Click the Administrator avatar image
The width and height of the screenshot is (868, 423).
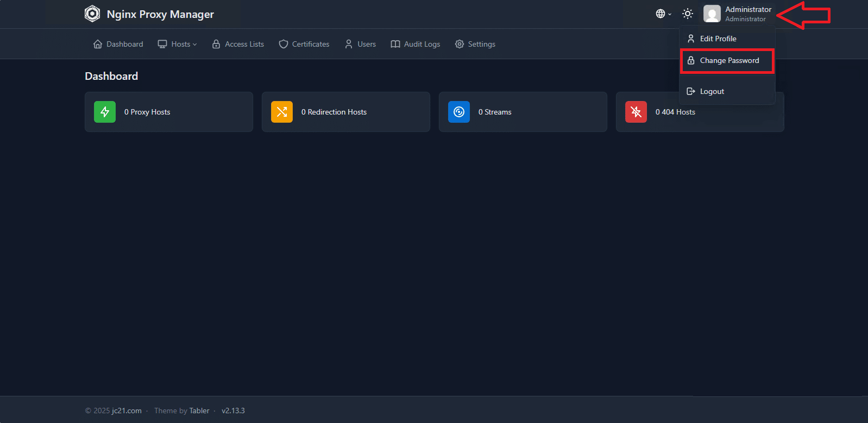(712, 14)
